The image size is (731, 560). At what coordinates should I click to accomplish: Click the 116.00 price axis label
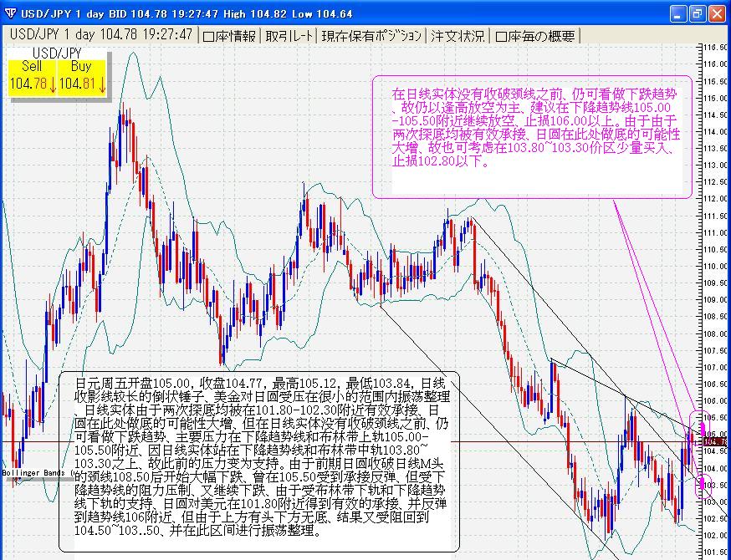(717, 64)
